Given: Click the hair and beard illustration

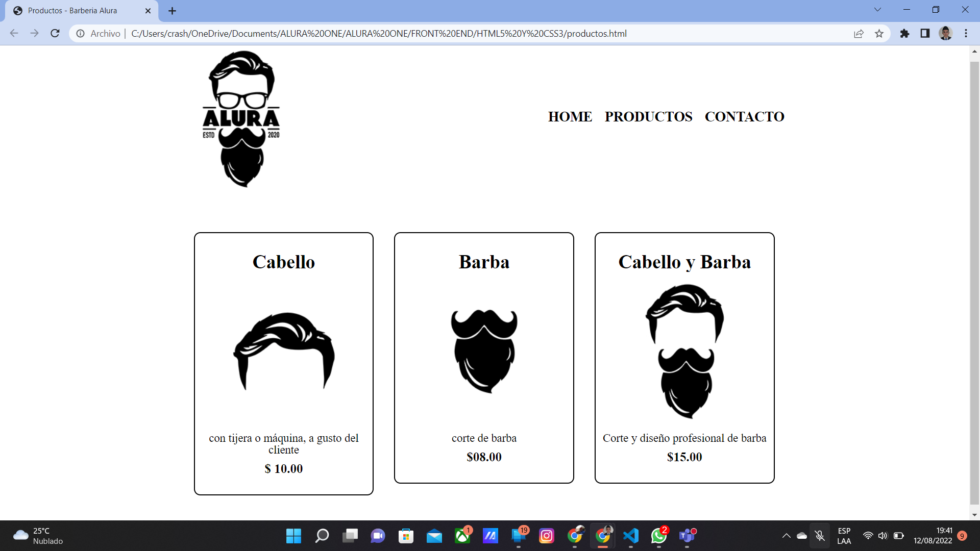Looking at the screenshot, I should point(684,351).
